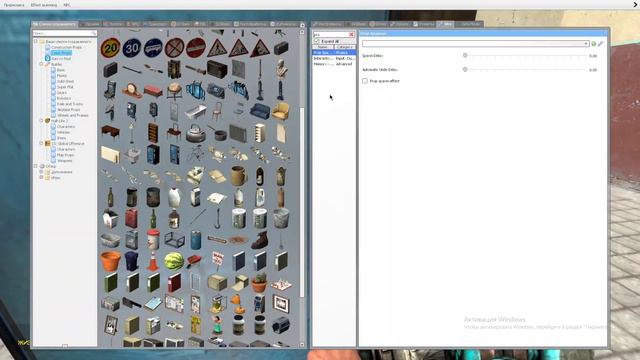Image resolution: width=640 pixels, height=360 pixels.
Task: Adjust the Spawn Delay slider handle
Action: click(x=465, y=56)
